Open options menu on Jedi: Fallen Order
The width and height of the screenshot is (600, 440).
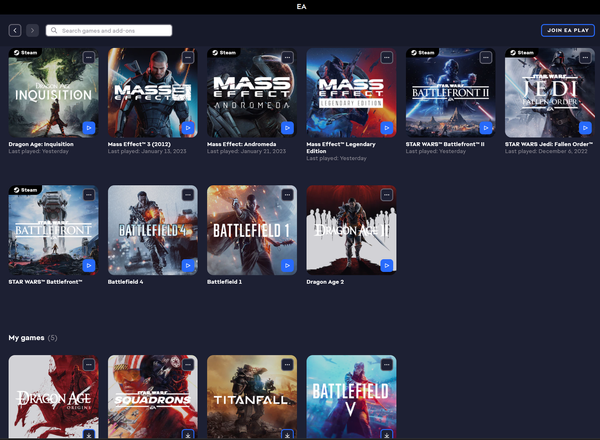(585, 57)
